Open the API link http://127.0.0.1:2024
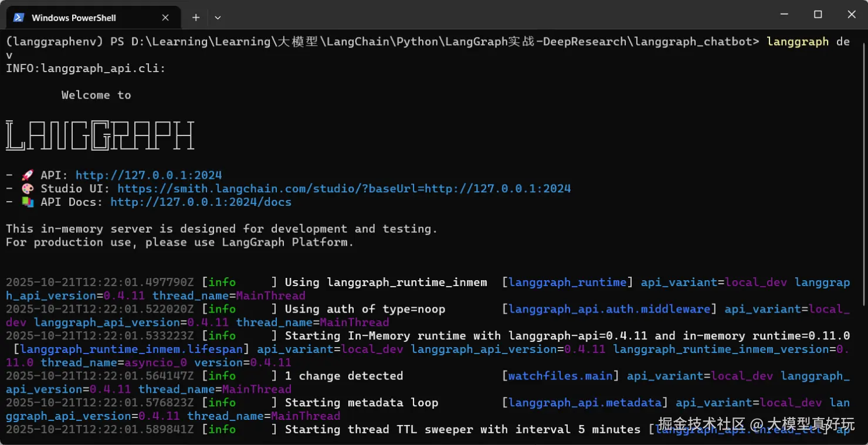Image resolution: width=868 pixels, height=445 pixels. coord(148,175)
